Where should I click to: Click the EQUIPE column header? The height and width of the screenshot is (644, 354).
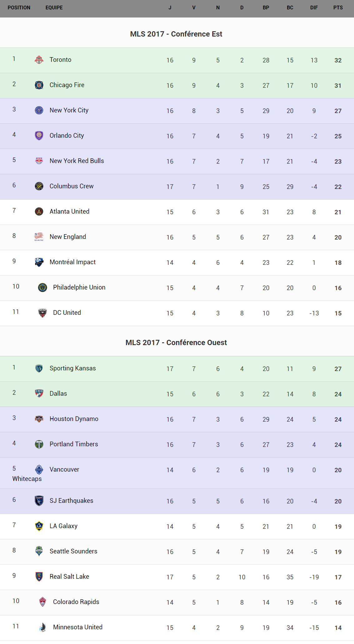click(x=54, y=7)
